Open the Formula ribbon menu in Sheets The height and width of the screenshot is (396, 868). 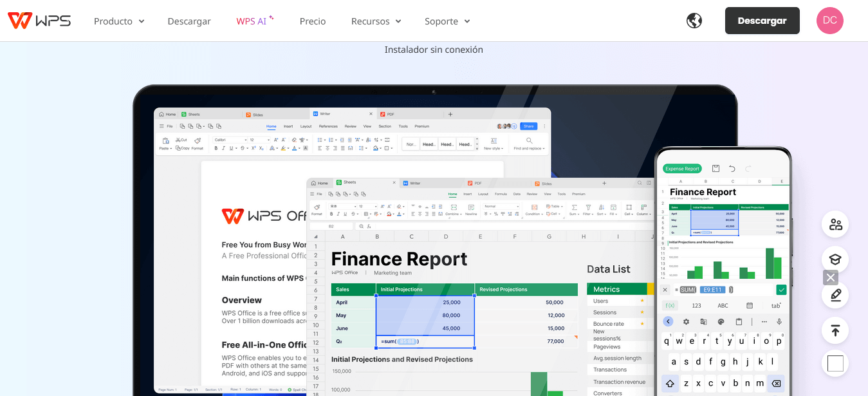coord(501,194)
